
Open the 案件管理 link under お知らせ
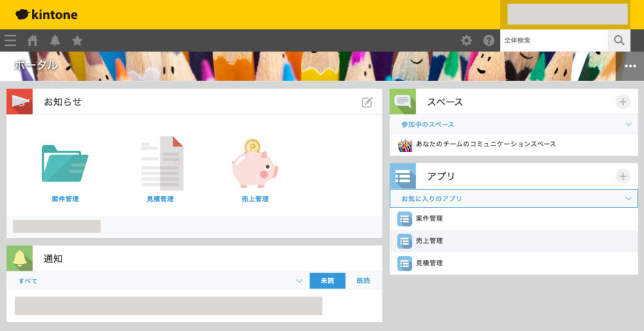(x=65, y=199)
